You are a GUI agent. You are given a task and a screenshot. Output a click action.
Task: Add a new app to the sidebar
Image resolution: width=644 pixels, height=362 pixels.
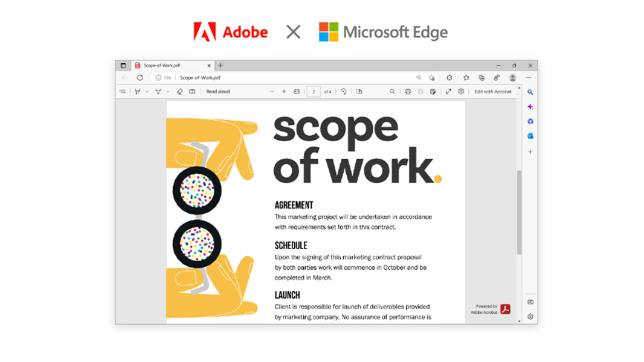click(x=530, y=151)
